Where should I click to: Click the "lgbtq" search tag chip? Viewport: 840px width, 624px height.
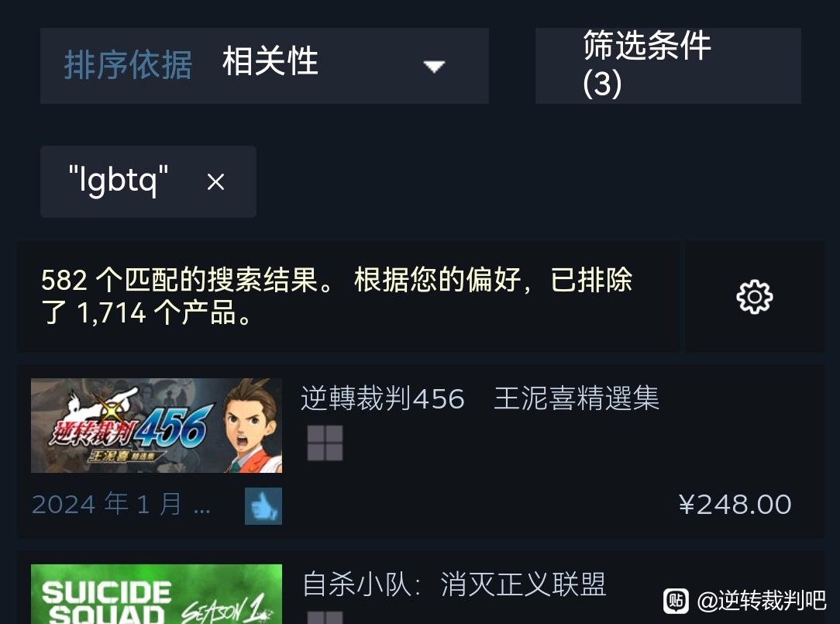coord(148,181)
